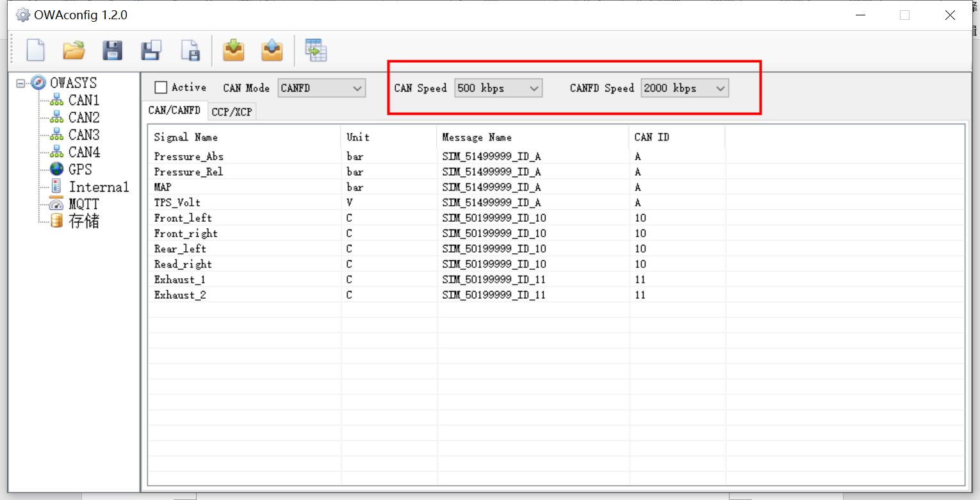The height and width of the screenshot is (500, 980).
Task: Select CAN2 in the tree
Action: pos(84,117)
